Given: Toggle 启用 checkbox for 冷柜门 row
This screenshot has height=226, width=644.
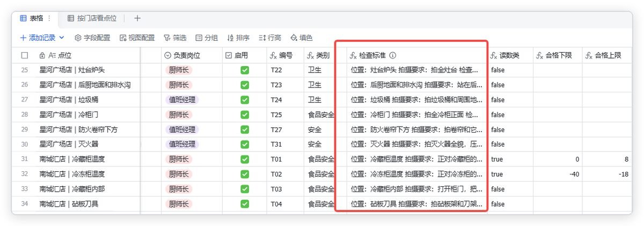Looking at the screenshot, I should point(245,114).
